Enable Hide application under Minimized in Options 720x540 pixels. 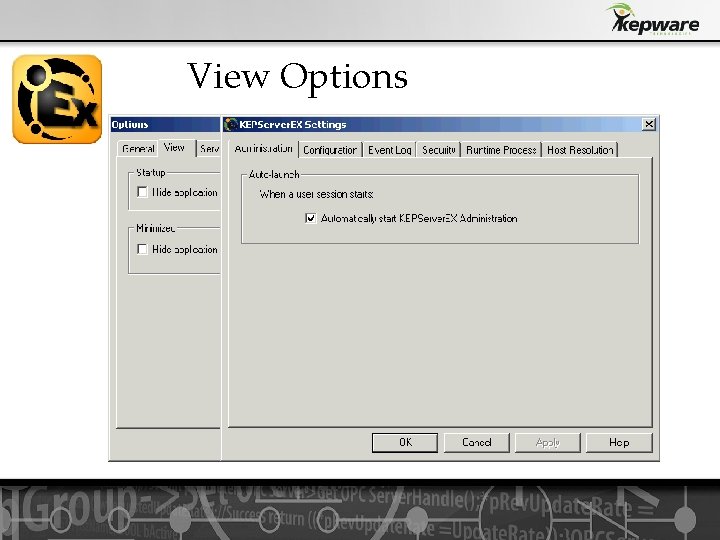142,249
